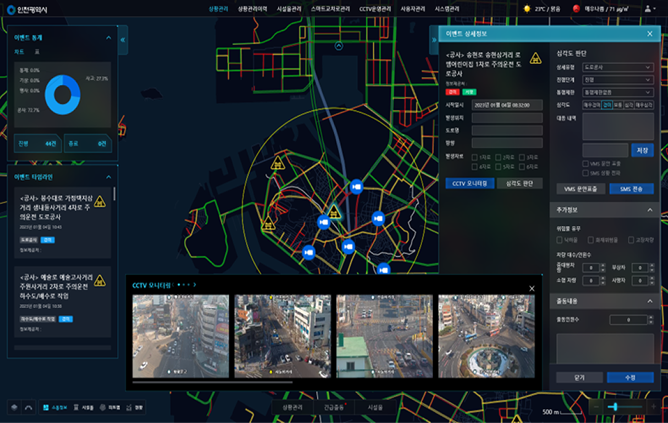Select the second labeled tool in bottom toolbar
The image size is (668, 423).
tap(84, 407)
